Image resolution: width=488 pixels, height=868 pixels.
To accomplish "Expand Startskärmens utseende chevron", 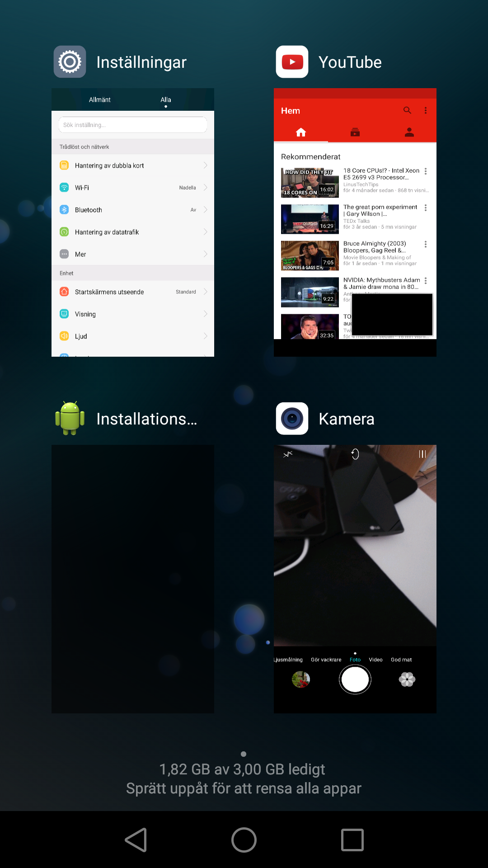I will coord(205,292).
